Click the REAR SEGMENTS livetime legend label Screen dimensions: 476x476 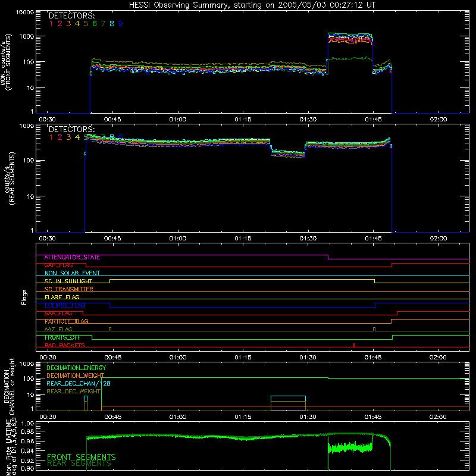click(x=79, y=464)
